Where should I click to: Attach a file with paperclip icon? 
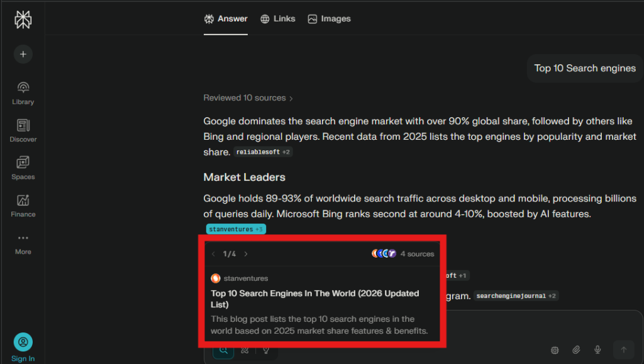(x=576, y=350)
